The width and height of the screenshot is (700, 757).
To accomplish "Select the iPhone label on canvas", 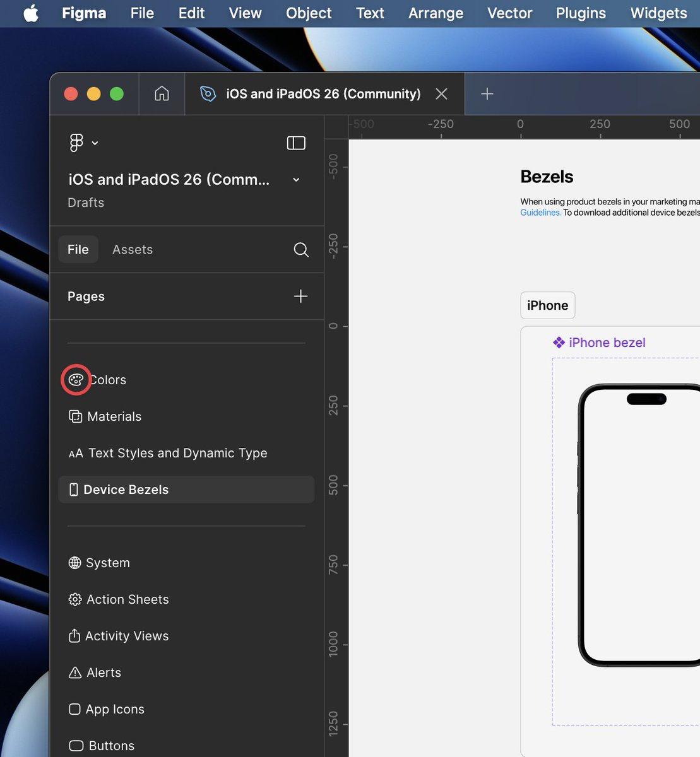I will 548,305.
